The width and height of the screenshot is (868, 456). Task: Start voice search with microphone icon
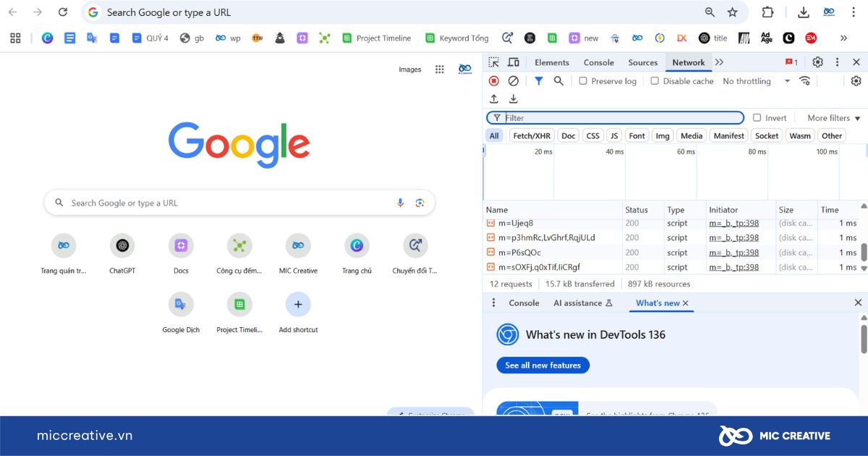pos(400,203)
